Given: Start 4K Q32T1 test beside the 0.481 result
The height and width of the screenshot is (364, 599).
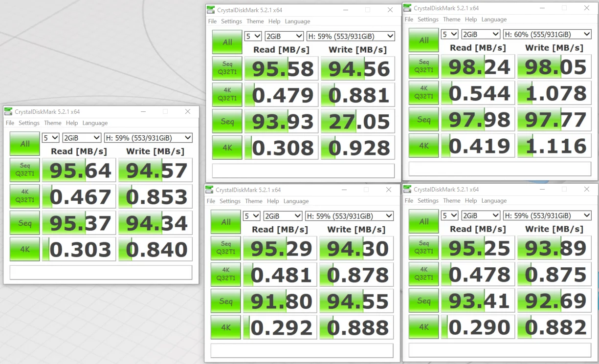Looking at the screenshot, I should coord(226,275).
